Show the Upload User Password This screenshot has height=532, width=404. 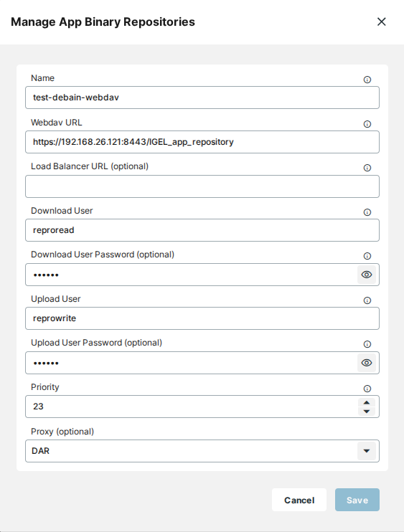[x=367, y=363]
